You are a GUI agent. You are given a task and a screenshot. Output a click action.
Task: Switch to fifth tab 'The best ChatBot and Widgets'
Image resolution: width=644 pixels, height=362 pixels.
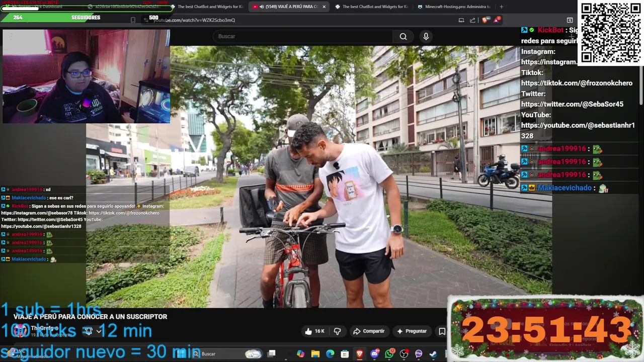click(371, 7)
